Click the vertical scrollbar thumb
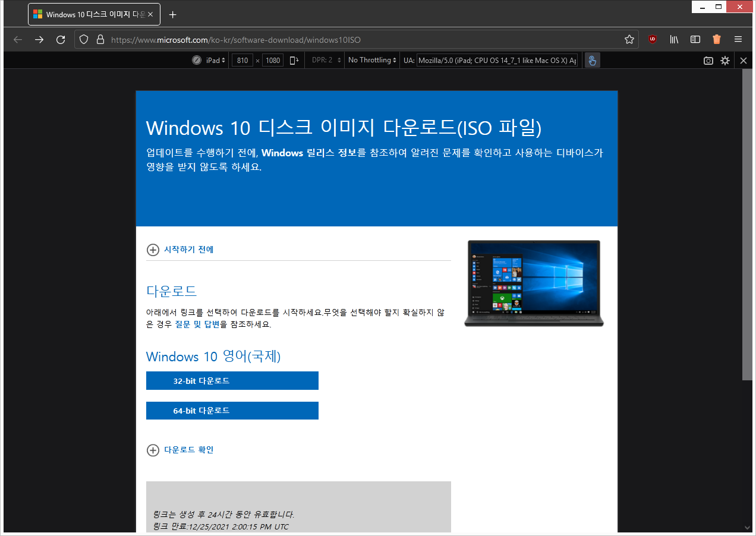 tap(748, 224)
